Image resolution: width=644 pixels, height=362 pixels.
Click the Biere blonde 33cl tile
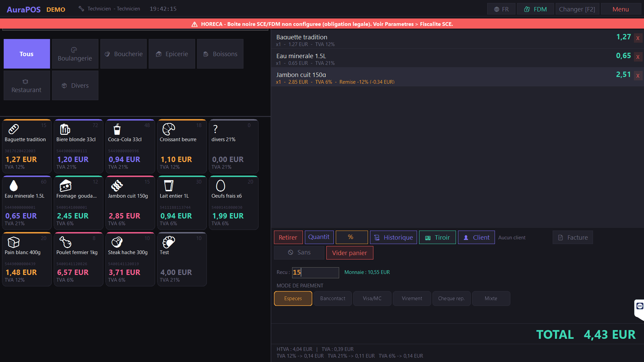tap(79, 146)
